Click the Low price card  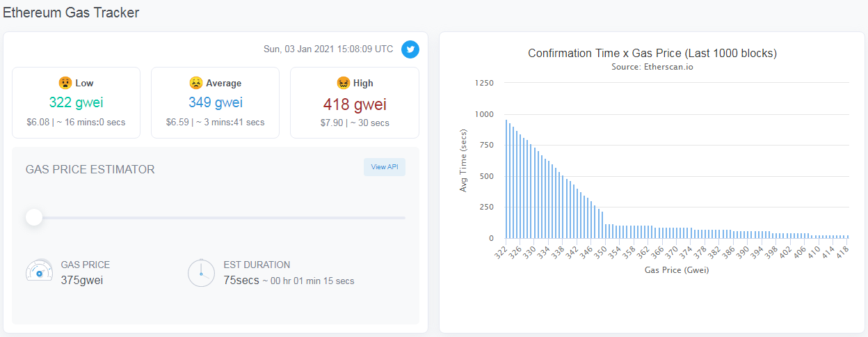(77, 102)
